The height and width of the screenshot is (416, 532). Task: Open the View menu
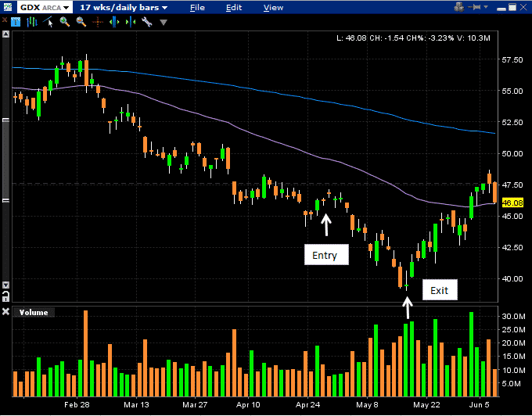(x=273, y=8)
